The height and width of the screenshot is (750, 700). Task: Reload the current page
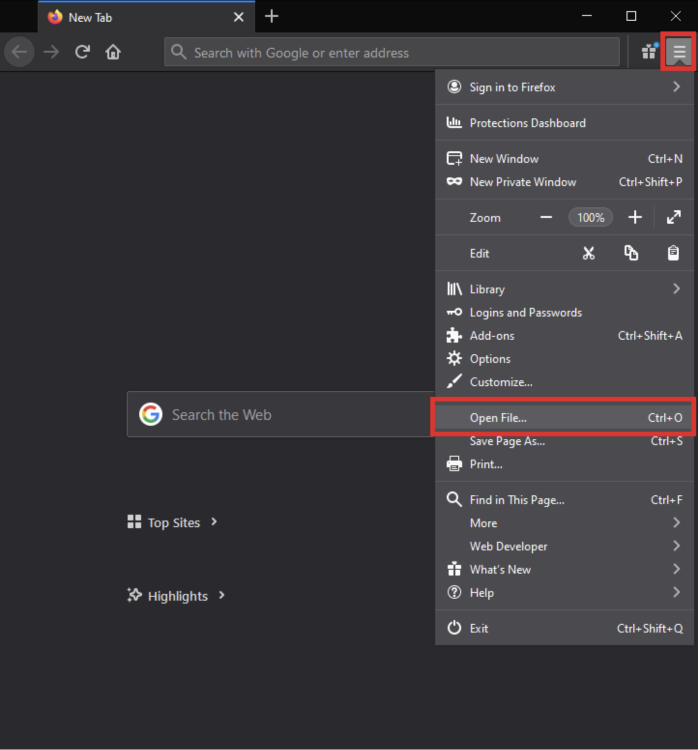tap(83, 52)
